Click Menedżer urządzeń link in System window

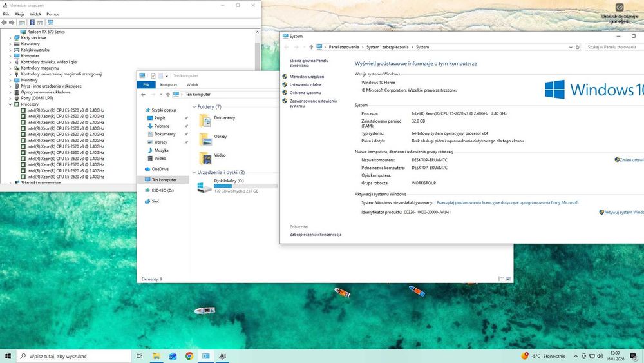307,77
